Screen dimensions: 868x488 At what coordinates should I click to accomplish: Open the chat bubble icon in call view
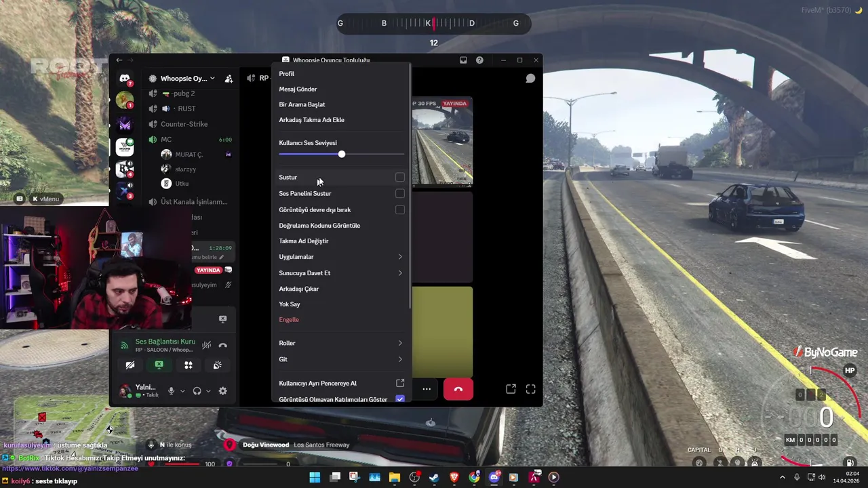(530, 79)
